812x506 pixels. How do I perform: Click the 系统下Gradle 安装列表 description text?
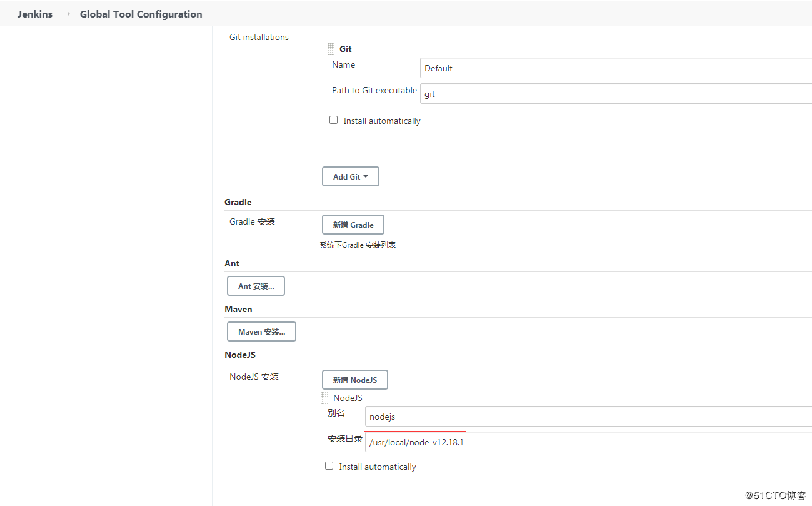coord(358,245)
